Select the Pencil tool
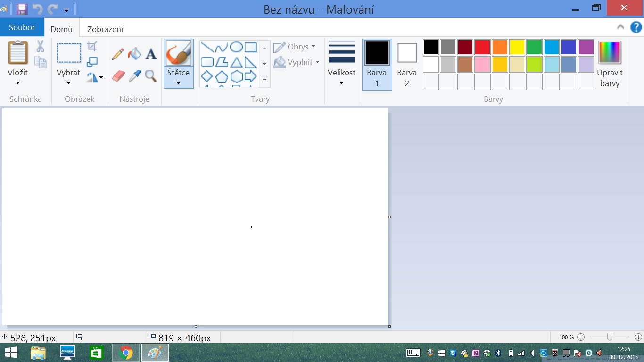The height and width of the screenshot is (362, 644). click(x=118, y=54)
